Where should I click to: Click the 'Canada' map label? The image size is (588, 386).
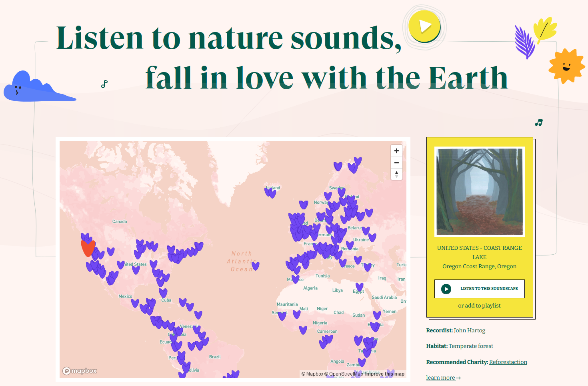click(120, 221)
